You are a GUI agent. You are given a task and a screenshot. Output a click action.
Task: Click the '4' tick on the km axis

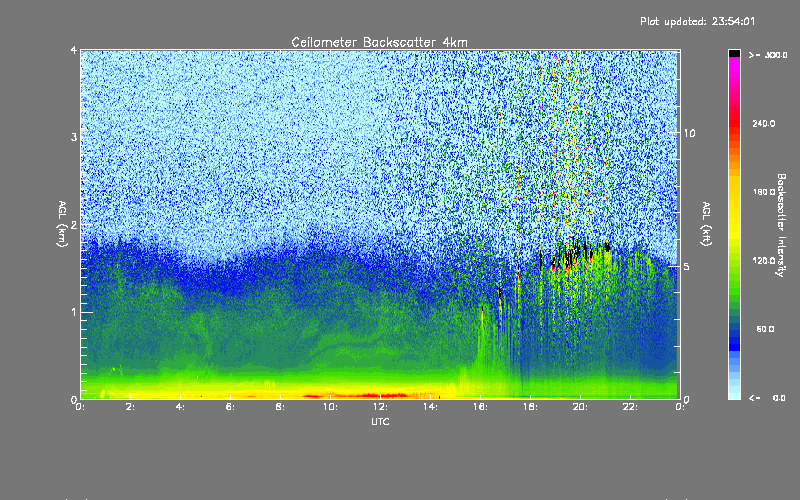tap(74, 50)
